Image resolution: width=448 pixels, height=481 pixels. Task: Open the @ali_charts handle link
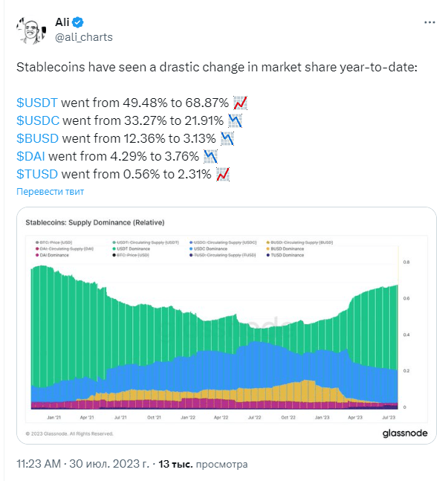pyautogui.click(x=84, y=37)
